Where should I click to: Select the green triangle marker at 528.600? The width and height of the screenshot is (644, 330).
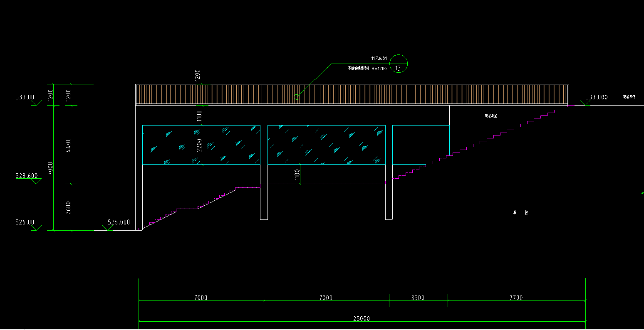pyautogui.click(x=36, y=182)
